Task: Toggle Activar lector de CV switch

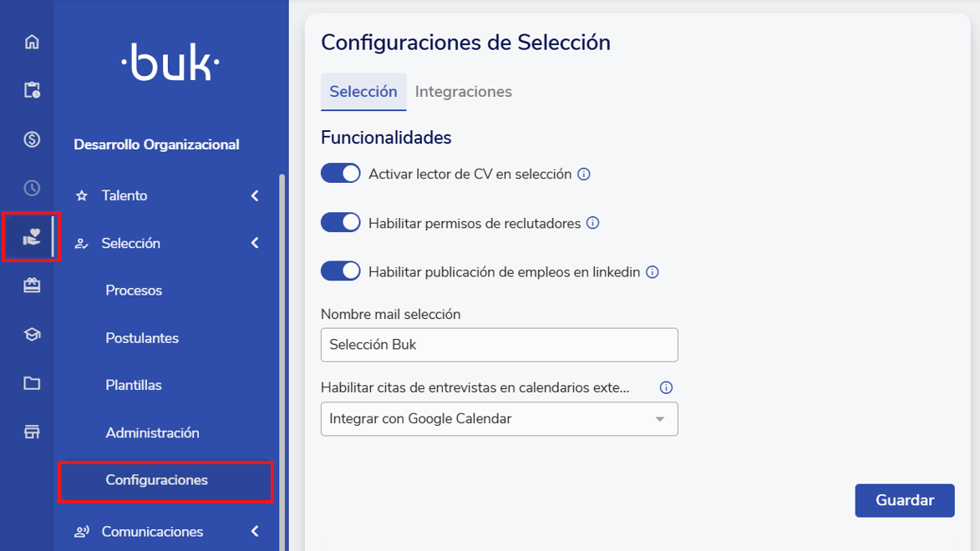Action: 341,174
